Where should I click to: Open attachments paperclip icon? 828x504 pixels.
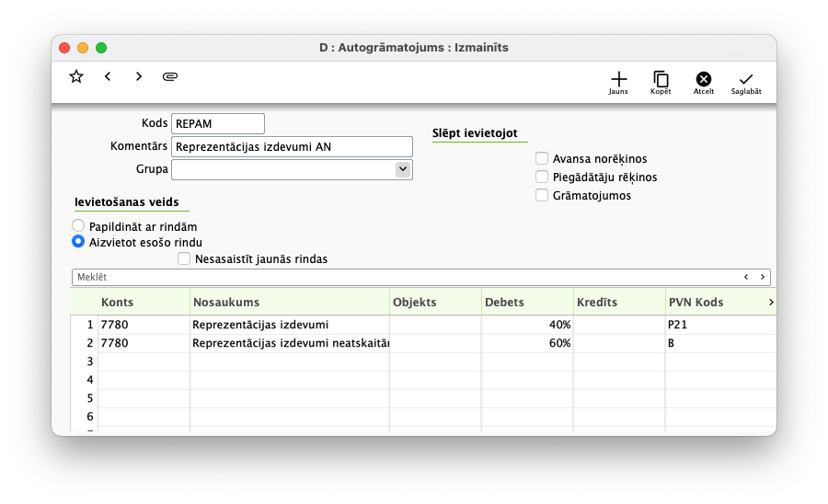point(169,76)
